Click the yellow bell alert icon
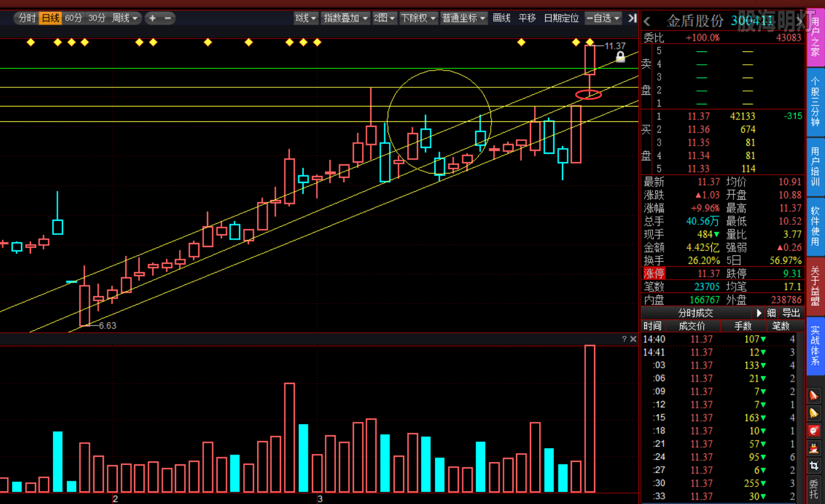Viewport: 825px width, 504px height. pyautogui.click(x=814, y=414)
